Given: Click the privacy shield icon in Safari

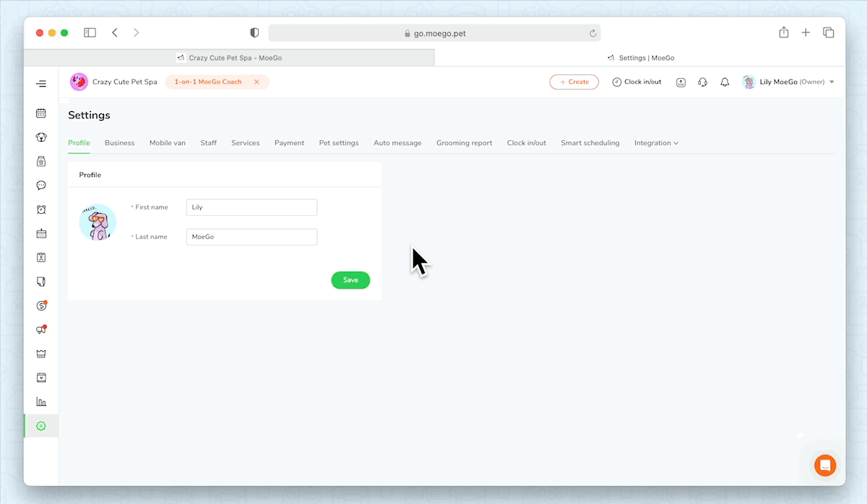Looking at the screenshot, I should pos(254,33).
